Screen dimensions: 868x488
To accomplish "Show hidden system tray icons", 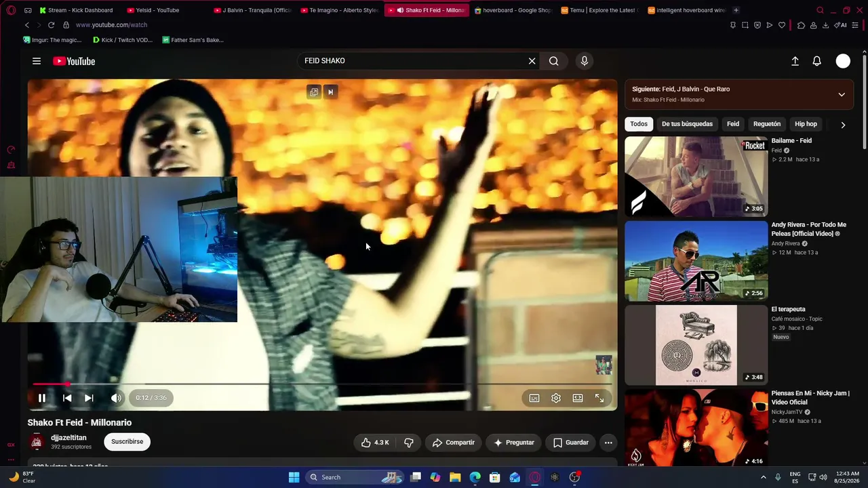I will pos(764,477).
